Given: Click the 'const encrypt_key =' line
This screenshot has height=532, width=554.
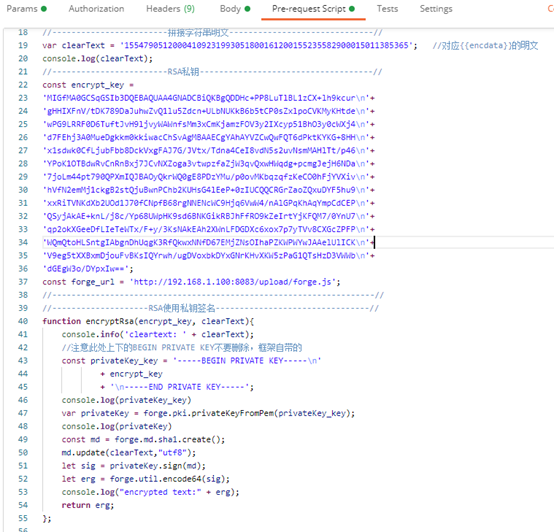Looking at the screenshot, I should click(x=88, y=85).
